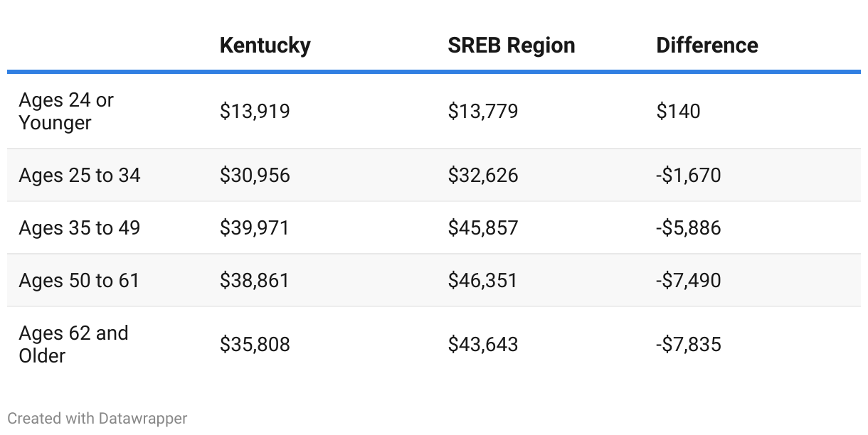868x435 pixels.
Task: Click the -$7,835 difference cell
Action: click(688, 345)
